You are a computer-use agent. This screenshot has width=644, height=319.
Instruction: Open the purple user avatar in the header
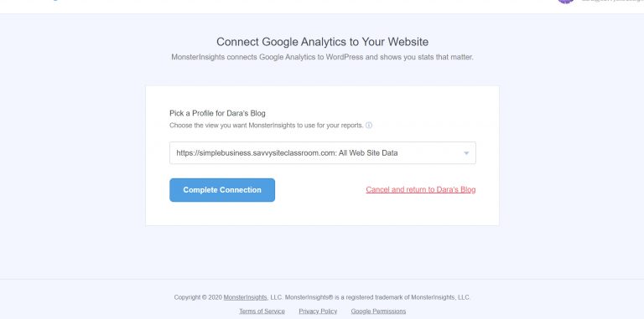click(x=565, y=2)
